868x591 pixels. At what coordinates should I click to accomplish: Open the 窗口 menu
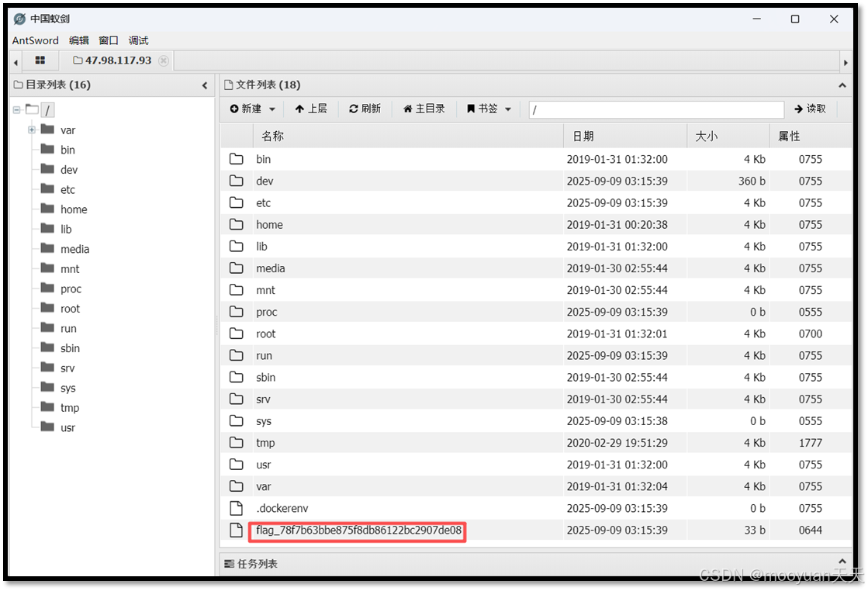(109, 40)
